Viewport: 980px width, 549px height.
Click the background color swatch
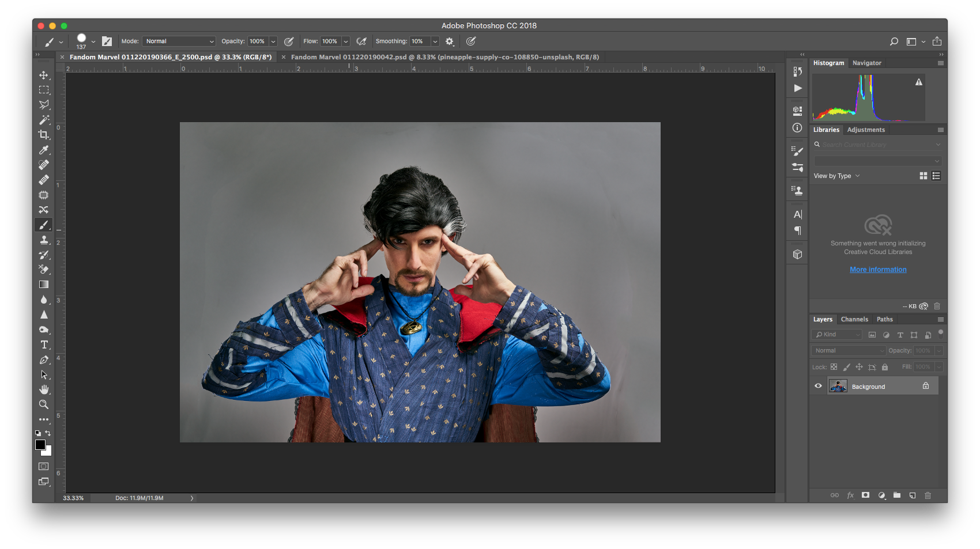point(48,452)
